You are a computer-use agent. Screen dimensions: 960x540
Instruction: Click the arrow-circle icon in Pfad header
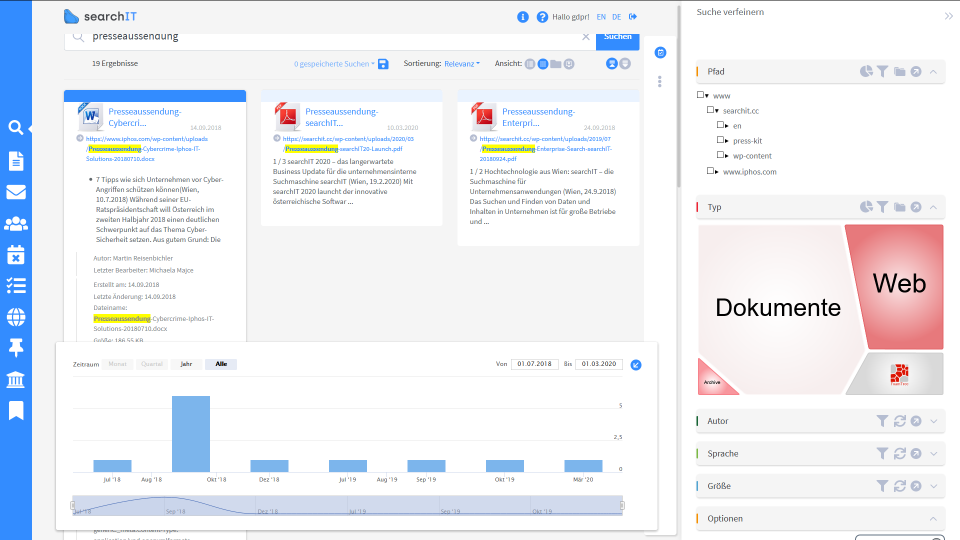pyautogui.click(x=916, y=72)
